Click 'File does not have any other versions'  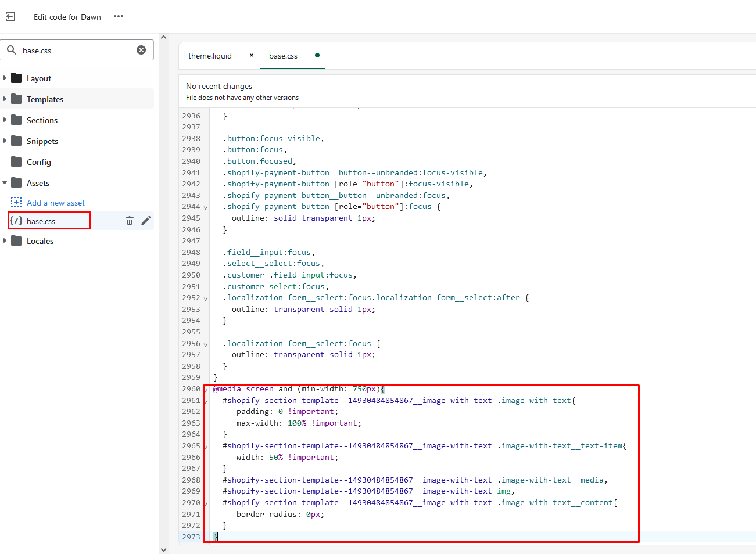click(x=242, y=98)
